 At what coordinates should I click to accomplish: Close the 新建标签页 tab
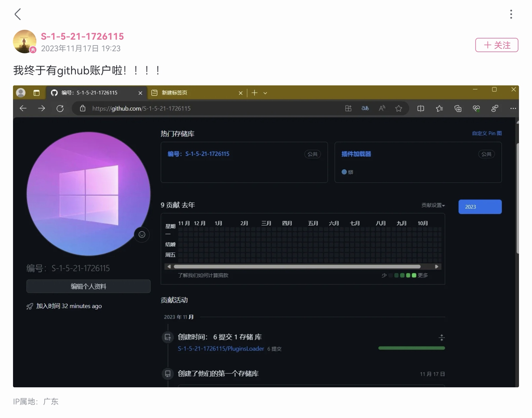pos(241,93)
